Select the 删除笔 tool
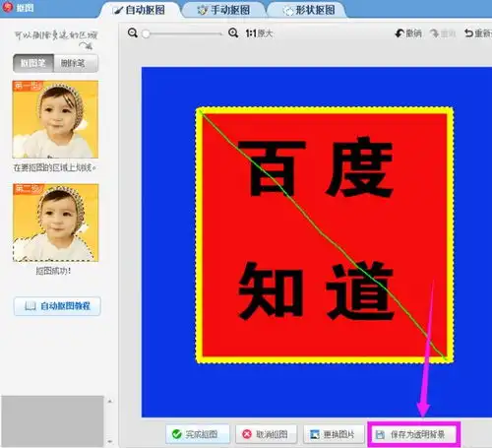 coord(76,63)
